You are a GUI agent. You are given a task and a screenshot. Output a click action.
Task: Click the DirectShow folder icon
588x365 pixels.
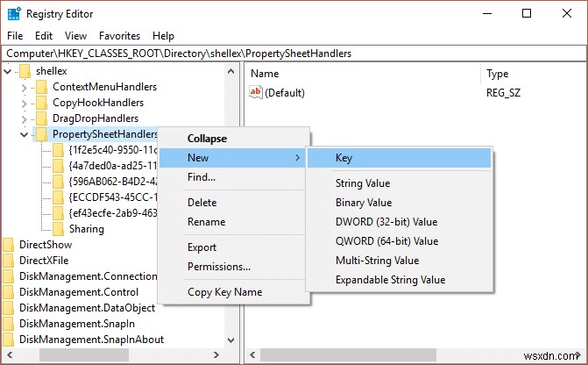(9, 245)
